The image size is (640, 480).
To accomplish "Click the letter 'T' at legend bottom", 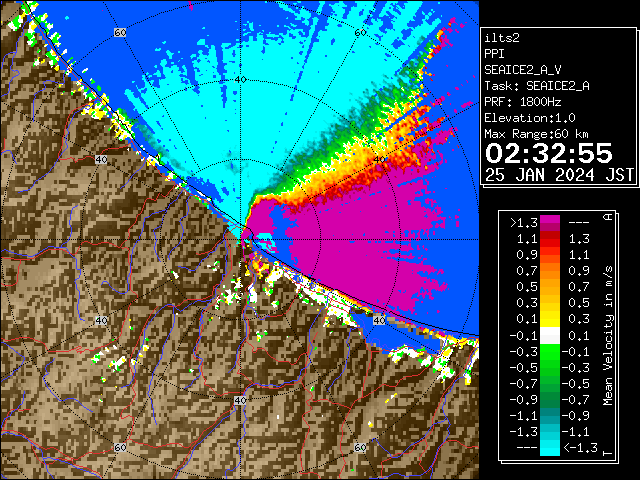I will 608,453.
